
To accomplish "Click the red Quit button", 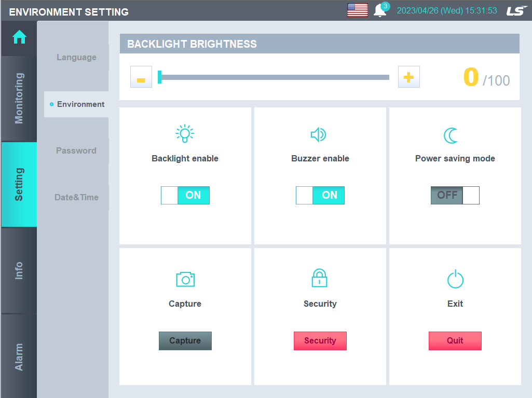I will tap(455, 340).
